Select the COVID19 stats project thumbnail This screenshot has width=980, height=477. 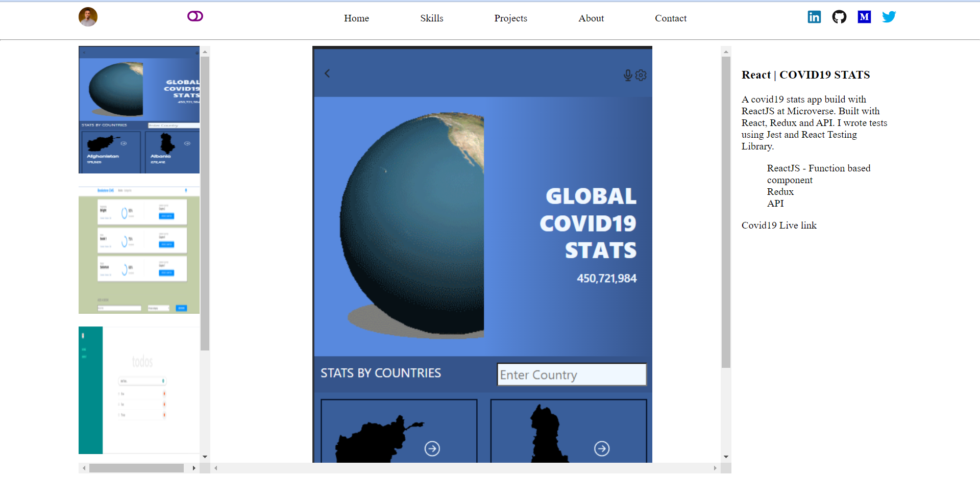(139, 110)
